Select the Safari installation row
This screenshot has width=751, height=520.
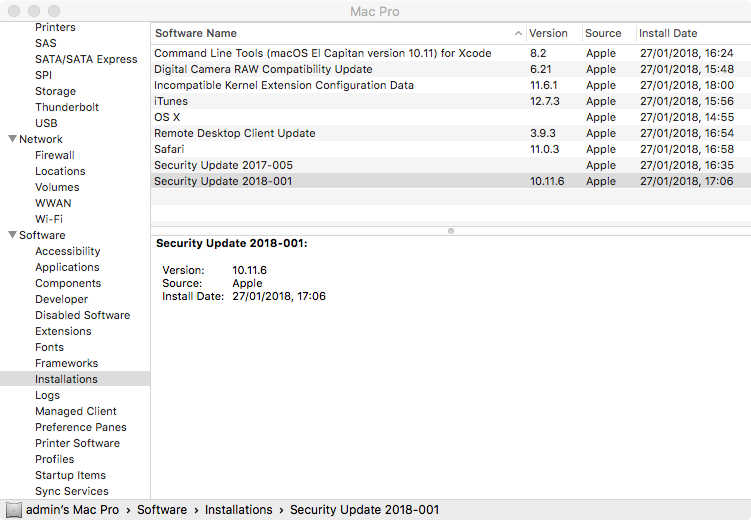point(451,149)
